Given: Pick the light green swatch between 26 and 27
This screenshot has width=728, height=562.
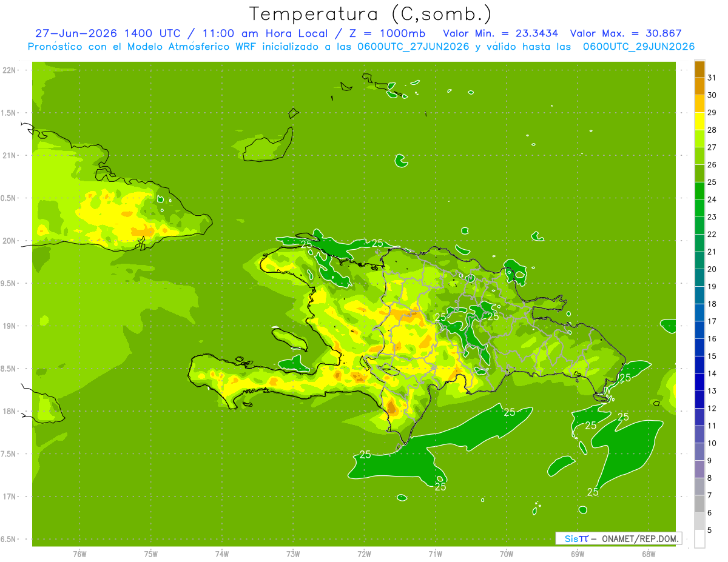Looking at the screenshot, I should (699, 156).
